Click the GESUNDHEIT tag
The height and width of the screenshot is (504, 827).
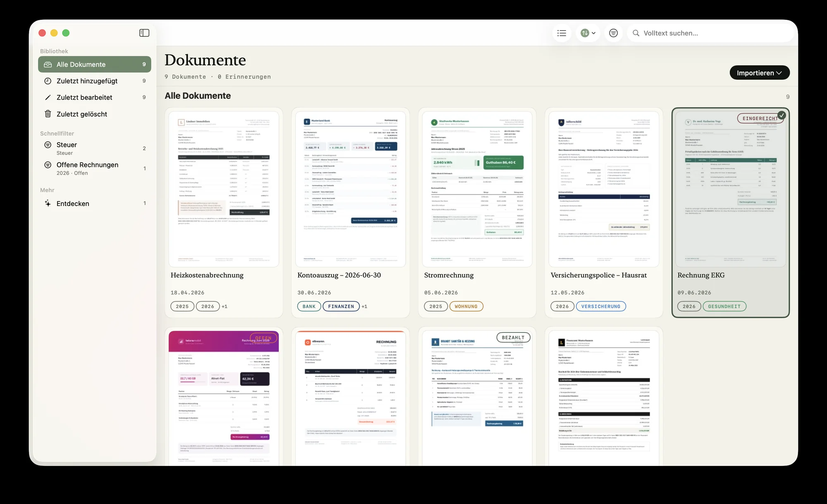[724, 306]
